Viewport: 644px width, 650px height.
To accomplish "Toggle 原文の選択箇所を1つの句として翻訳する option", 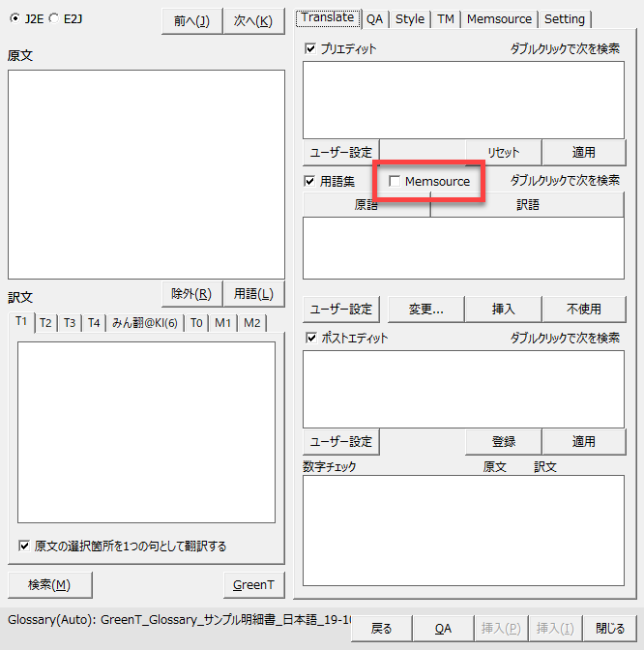I will [24, 546].
